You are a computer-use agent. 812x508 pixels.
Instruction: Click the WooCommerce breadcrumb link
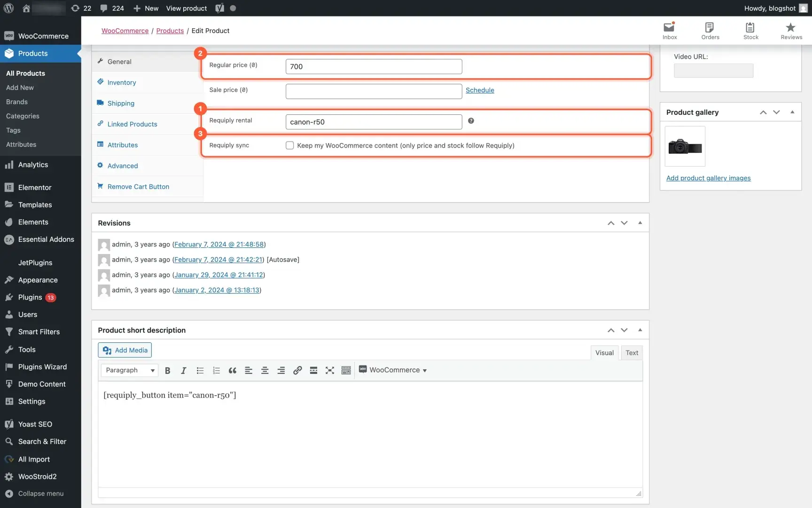coord(125,31)
